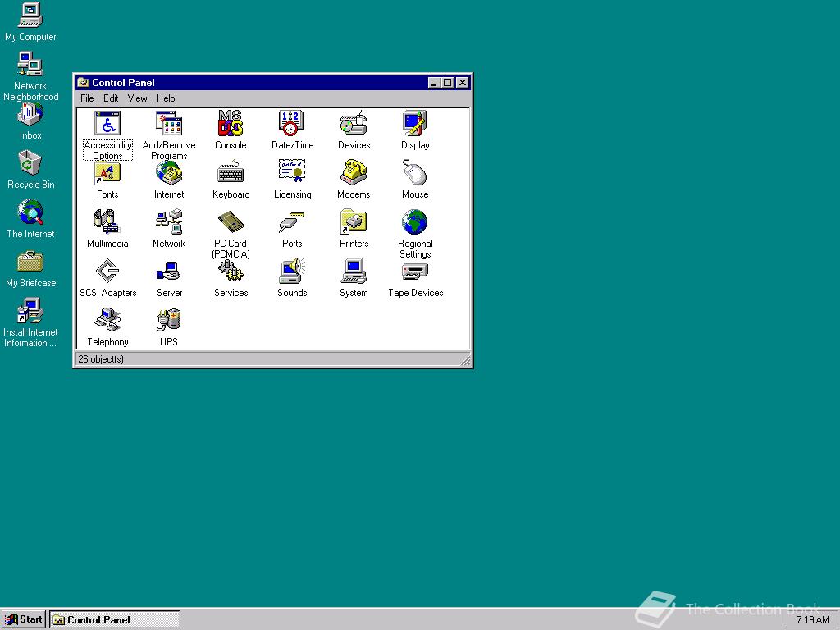Select the Devices icon
The height and width of the screenshot is (630, 840).
point(354,123)
